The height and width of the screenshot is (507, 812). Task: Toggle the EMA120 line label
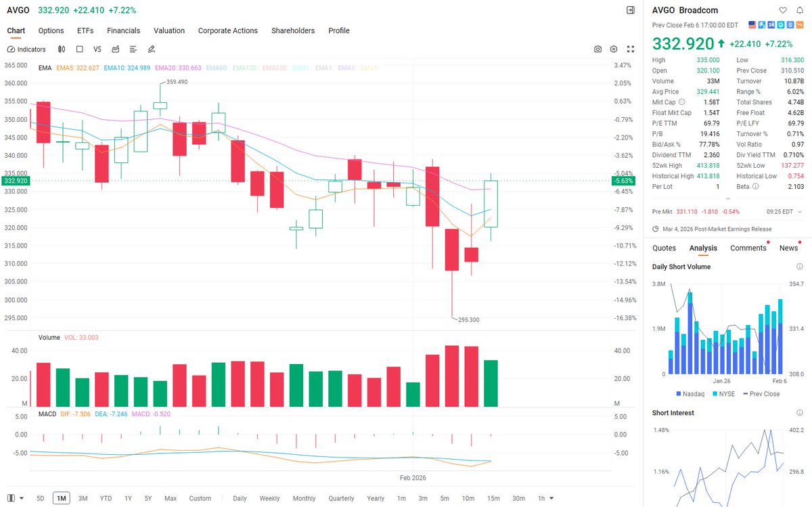[245, 68]
